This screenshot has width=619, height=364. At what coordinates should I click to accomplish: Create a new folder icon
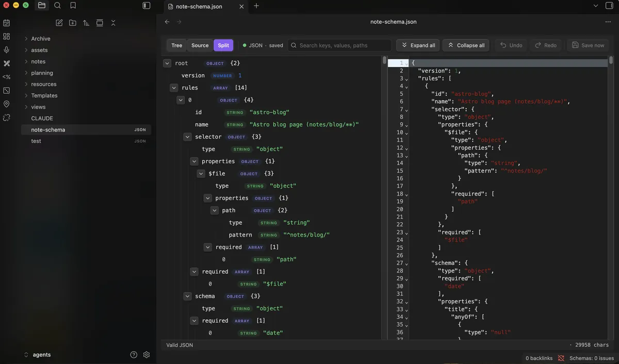[73, 23]
